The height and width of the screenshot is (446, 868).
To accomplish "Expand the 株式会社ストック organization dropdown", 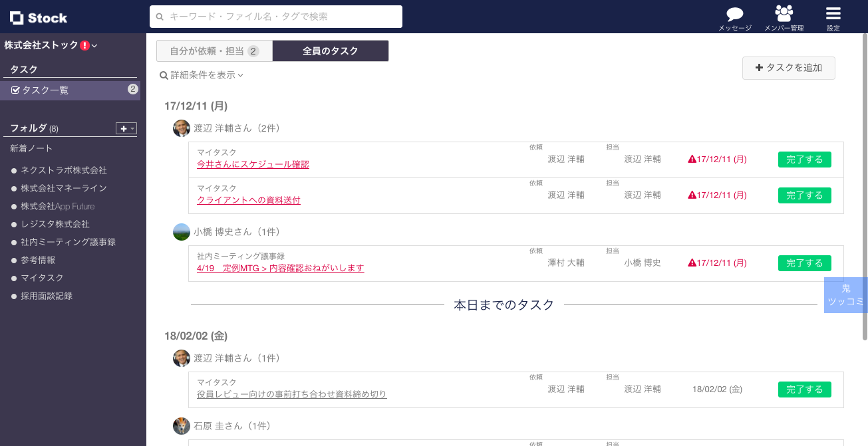I will 93,45.
